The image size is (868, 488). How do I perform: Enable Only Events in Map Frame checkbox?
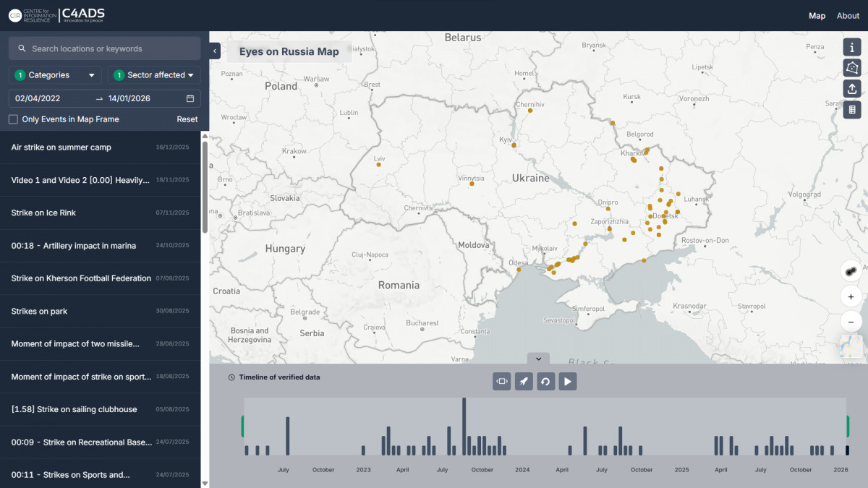click(x=13, y=119)
